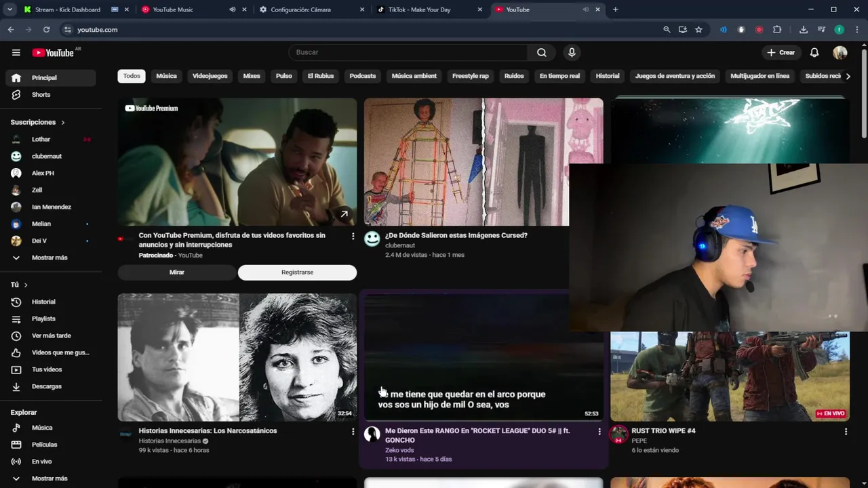The height and width of the screenshot is (488, 868).
Task: Open options menu for Rocket League video
Action: pos(599,431)
